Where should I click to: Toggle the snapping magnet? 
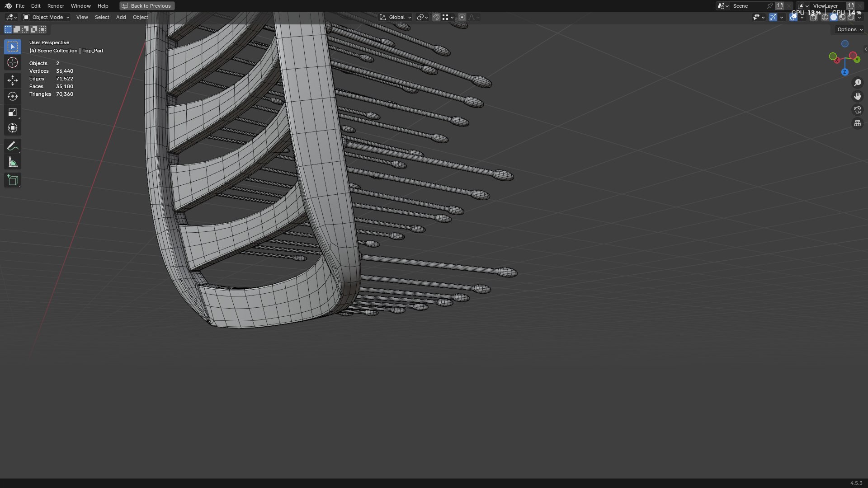click(x=436, y=17)
